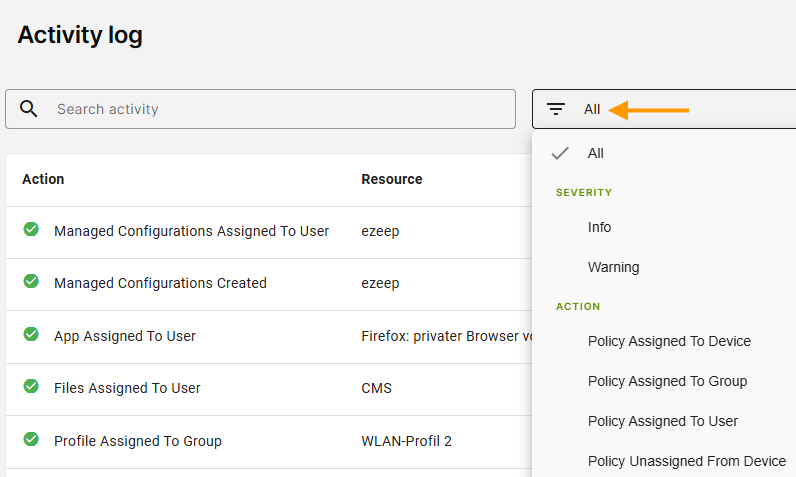796x477 pixels.
Task: Select row Files Assigned To User
Action: 269,389
